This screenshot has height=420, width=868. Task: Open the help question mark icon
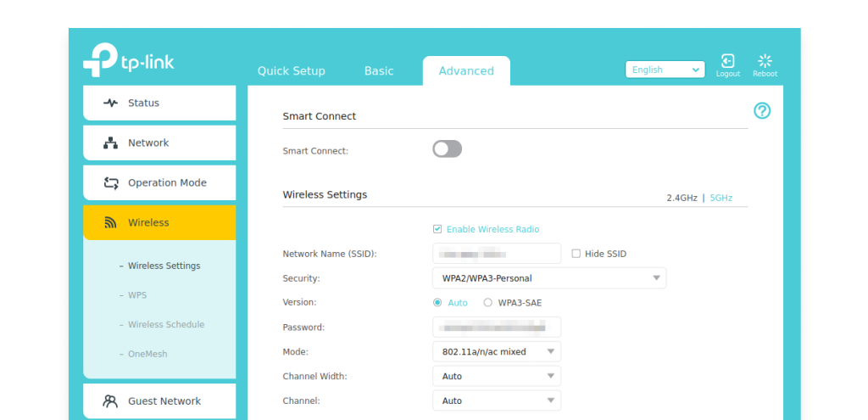tap(762, 111)
